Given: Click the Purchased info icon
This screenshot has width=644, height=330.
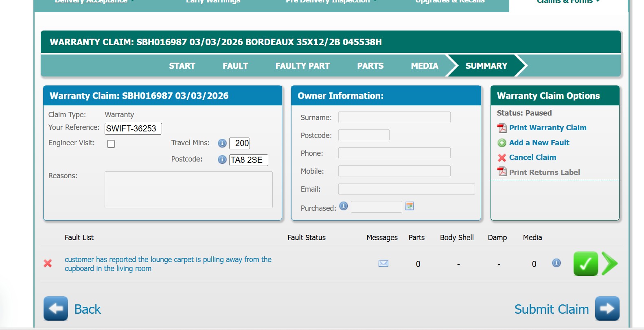Looking at the screenshot, I should tap(344, 206).
